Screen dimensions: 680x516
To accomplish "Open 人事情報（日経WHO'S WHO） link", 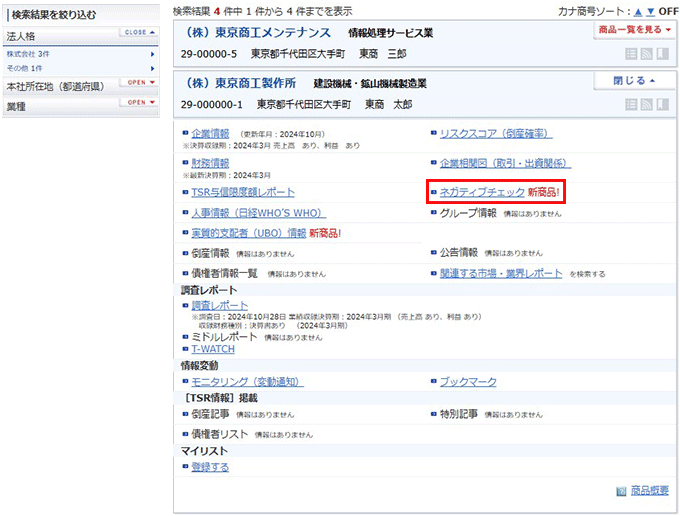I will pos(258,213).
